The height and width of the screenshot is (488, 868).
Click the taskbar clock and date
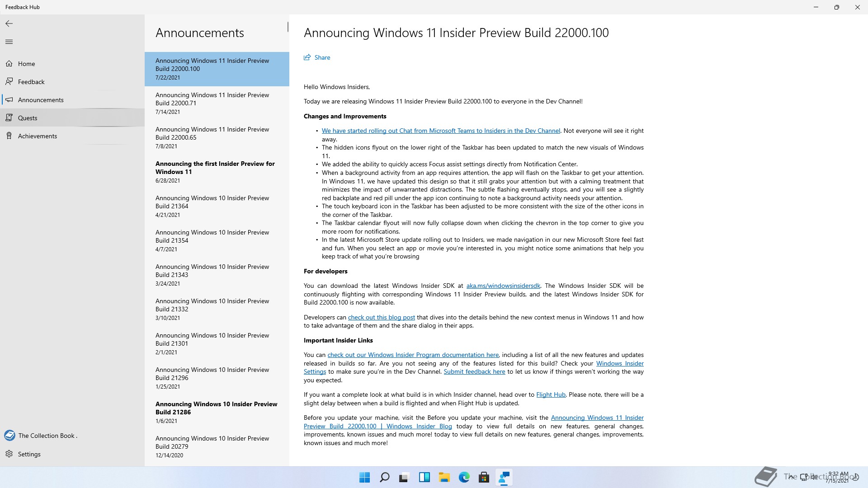point(837,478)
